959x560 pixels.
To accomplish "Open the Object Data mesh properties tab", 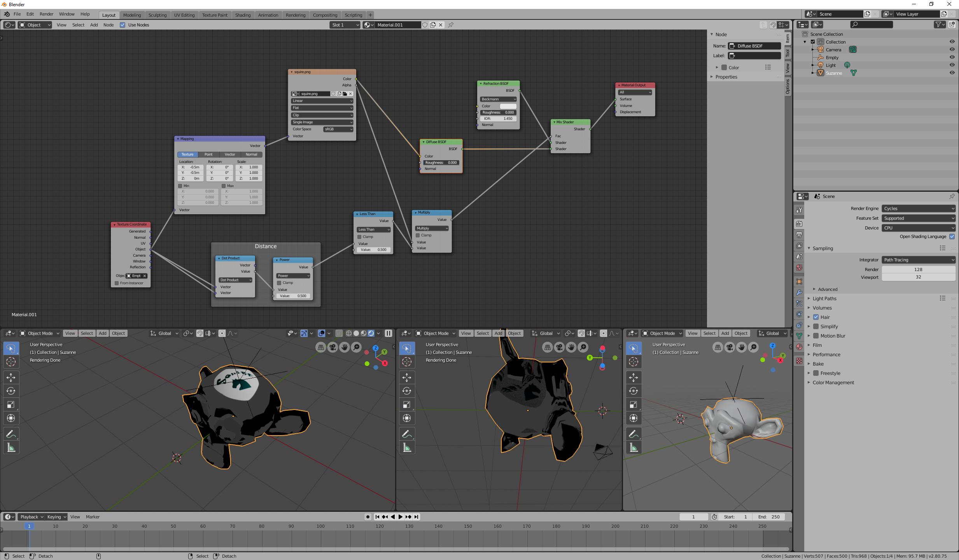I will [799, 336].
